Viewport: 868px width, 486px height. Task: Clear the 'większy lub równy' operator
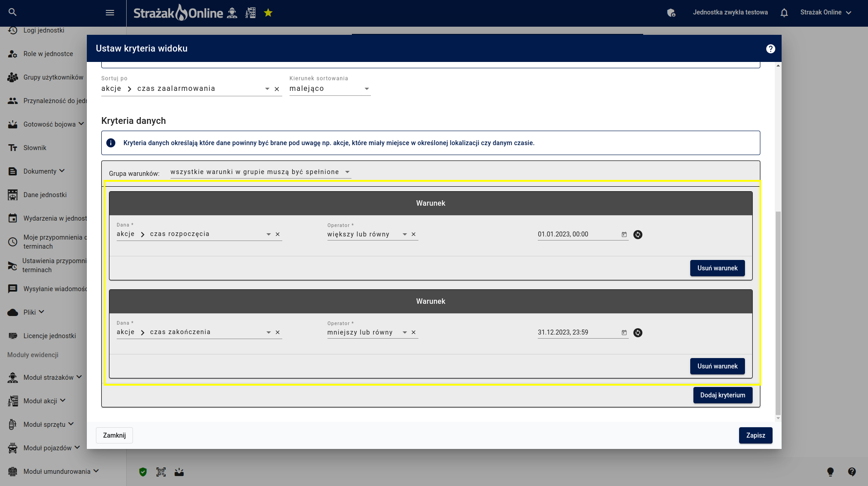pyautogui.click(x=413, y=234)
